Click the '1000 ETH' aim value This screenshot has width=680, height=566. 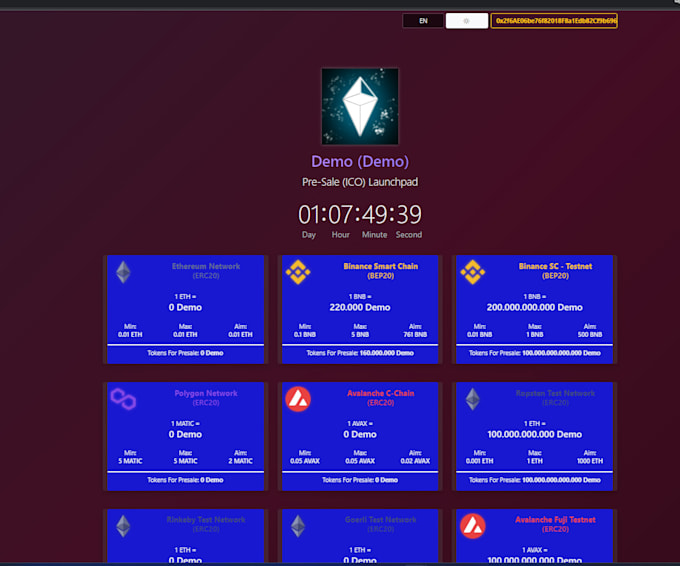coord(590,461)
